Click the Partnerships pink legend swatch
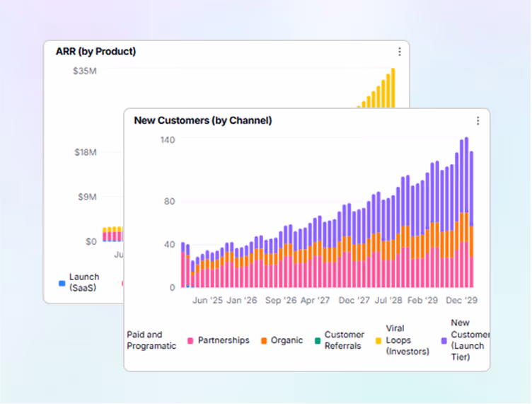The image size is (532, 404). pyautogui.click(x=190, y=341)
